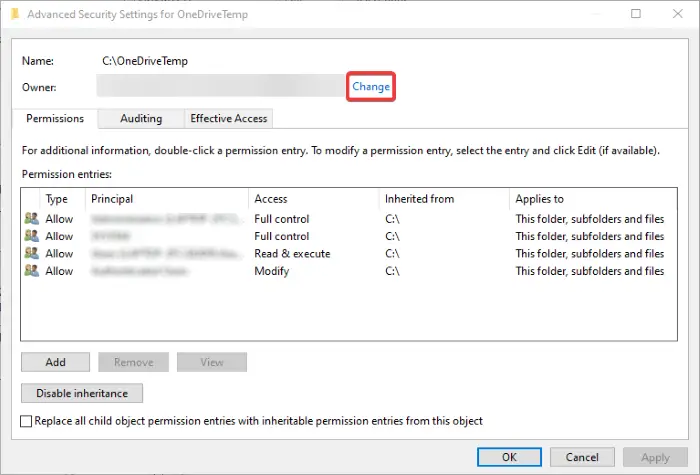Close the Advanced Security Settings window

tap(678, 14)
